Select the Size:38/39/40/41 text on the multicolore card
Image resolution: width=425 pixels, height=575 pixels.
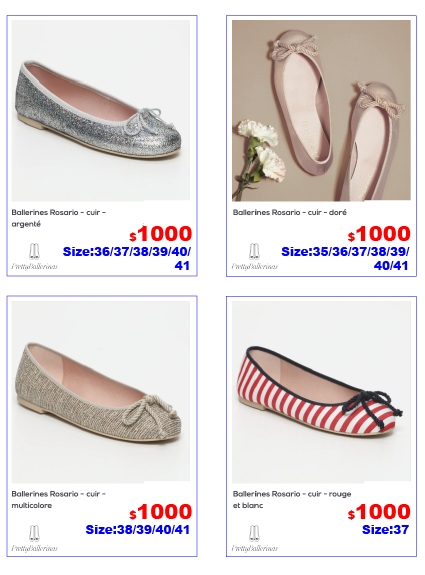click(138, 530)
